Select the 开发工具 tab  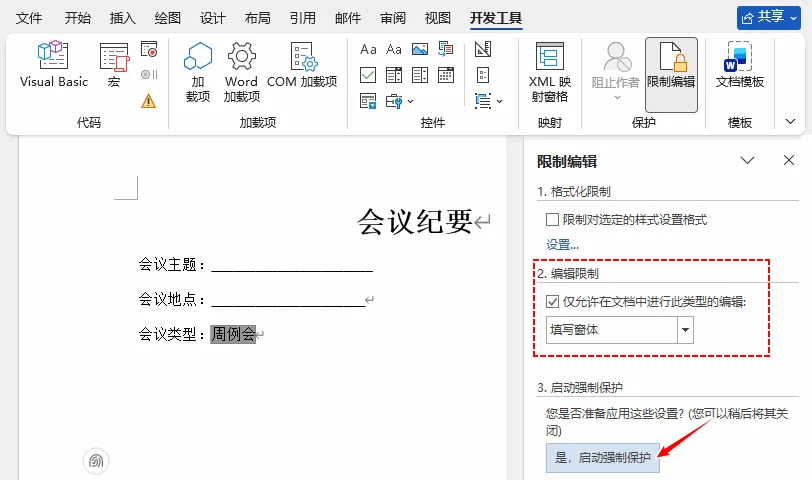[496, 18]
